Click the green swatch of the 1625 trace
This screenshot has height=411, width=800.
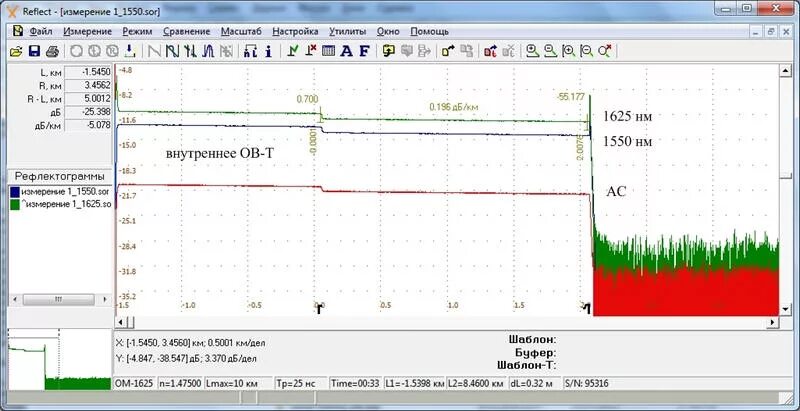tap(15, 204)
